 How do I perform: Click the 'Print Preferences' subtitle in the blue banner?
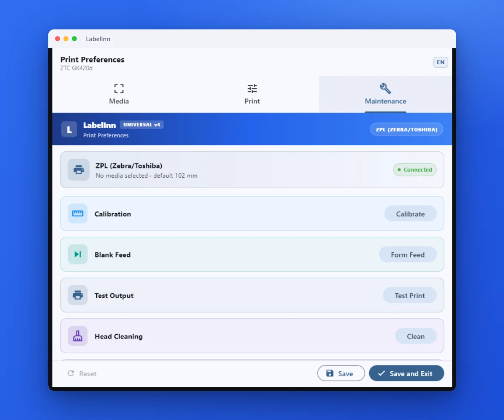click(x=106, y=135)
